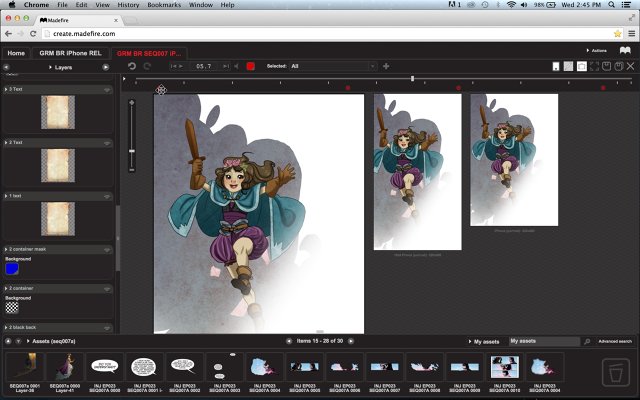Click the move handle icon on canvas
The height and width of the screenshot is (400, 640).
click(161, 90)
